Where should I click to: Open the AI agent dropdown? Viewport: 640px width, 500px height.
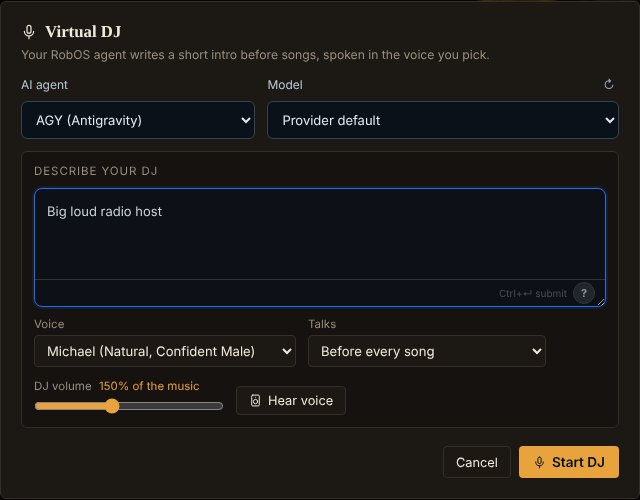point(138,120)
